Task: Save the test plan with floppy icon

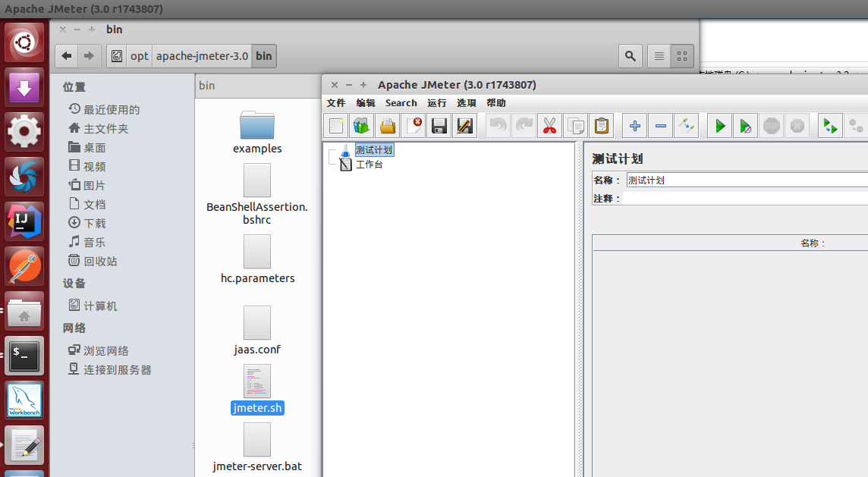Action: tap(439, 126)
